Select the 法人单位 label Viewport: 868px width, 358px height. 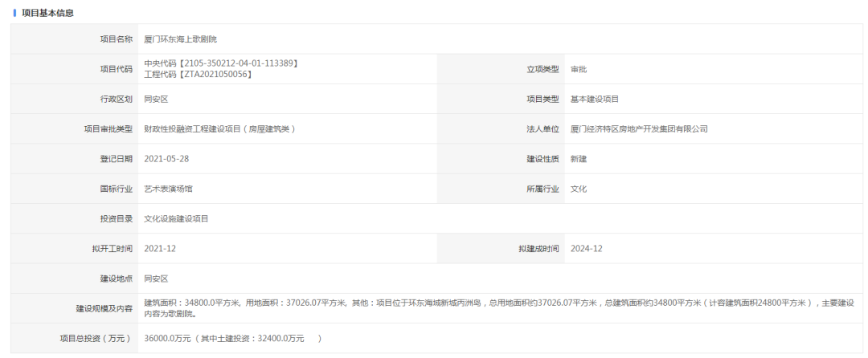point(542,129)
